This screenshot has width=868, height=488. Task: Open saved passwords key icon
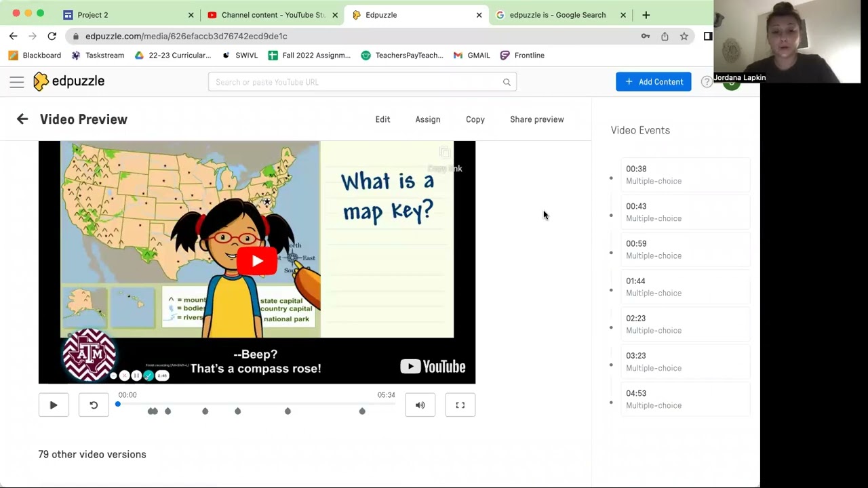(646, 36)
